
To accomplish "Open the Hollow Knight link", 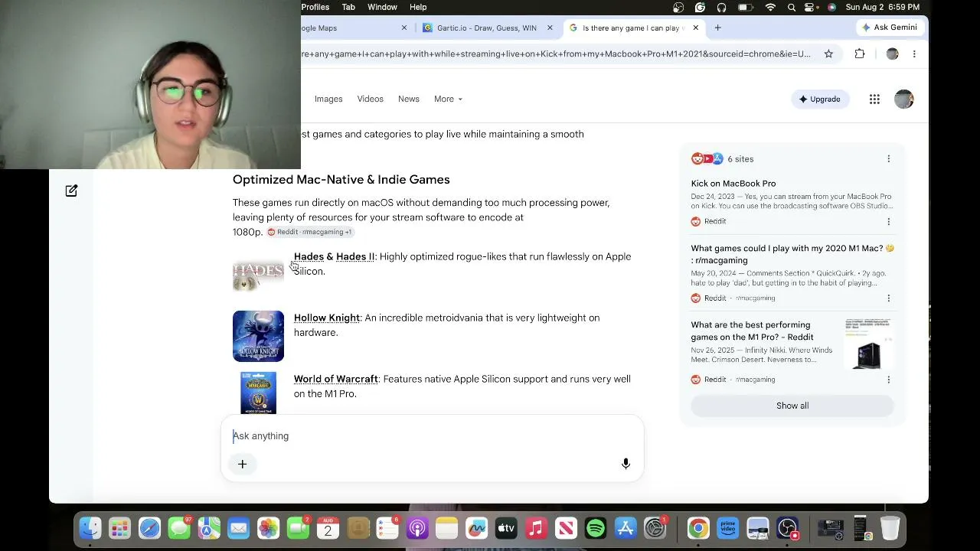I will (x=327, y=318).
